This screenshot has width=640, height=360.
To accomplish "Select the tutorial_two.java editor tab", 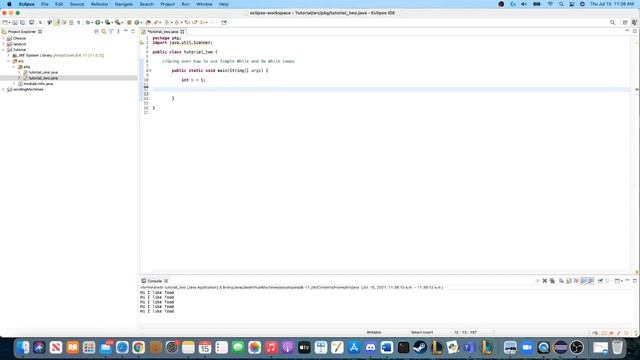I will tap(162, 31).
